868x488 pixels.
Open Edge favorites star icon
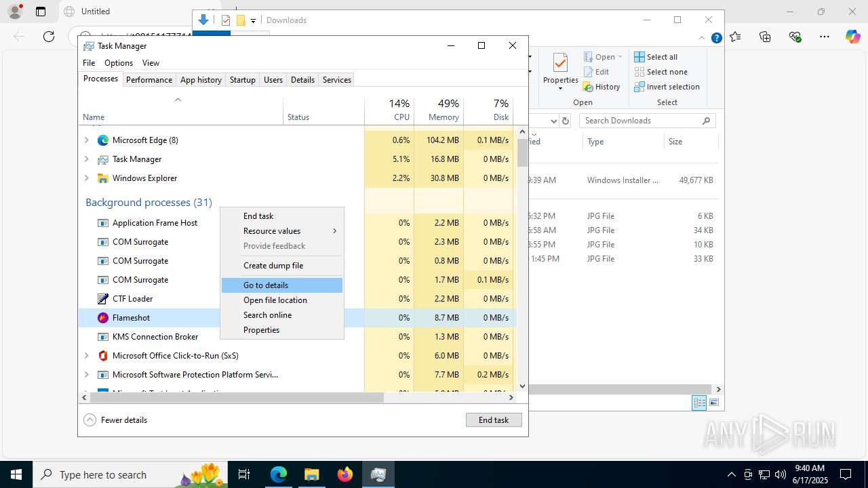pyautogui.click(x=736, y=37)
